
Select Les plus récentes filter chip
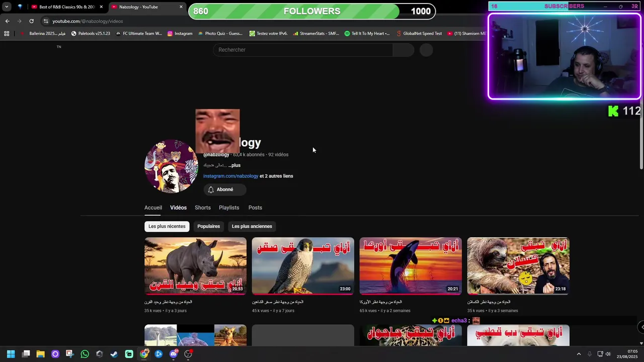click(x=167, y=226)
